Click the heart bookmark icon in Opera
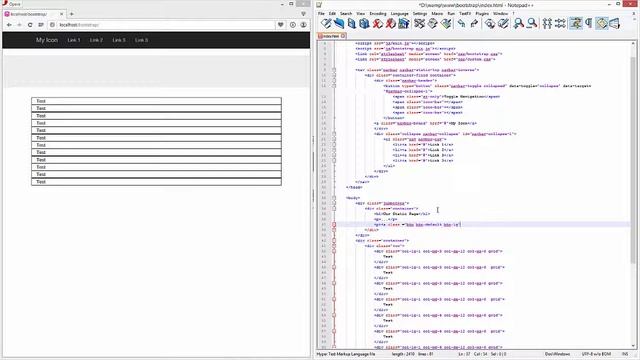The width and height of the screenshot is (640, 360). 280,25
